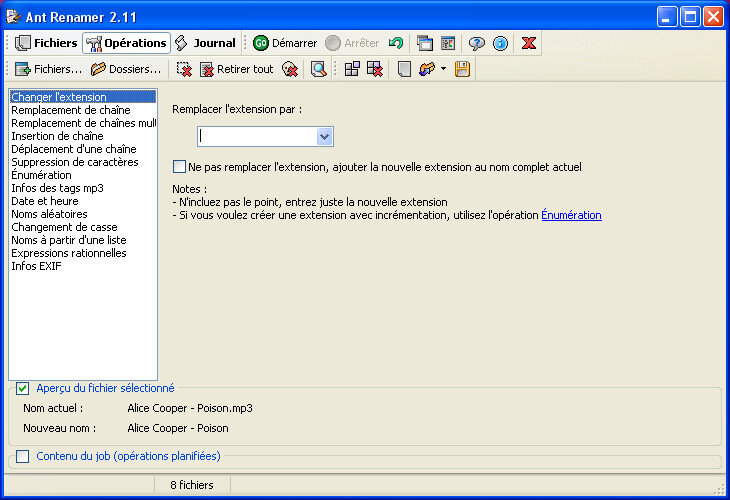Open dropdown arrow beside open-job folder icon

point(443,69)
